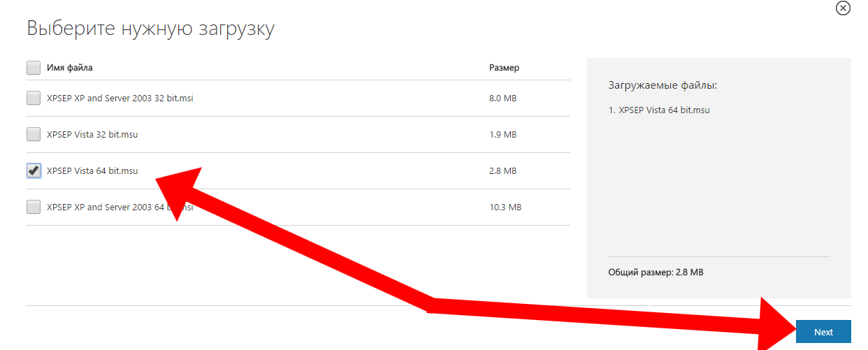Viewport: 868px width, 350px height.
Task: Enable the XPSEP Vista 32 bit.msu checkbox
Action: pyautogui.click(x=34, y=134)
